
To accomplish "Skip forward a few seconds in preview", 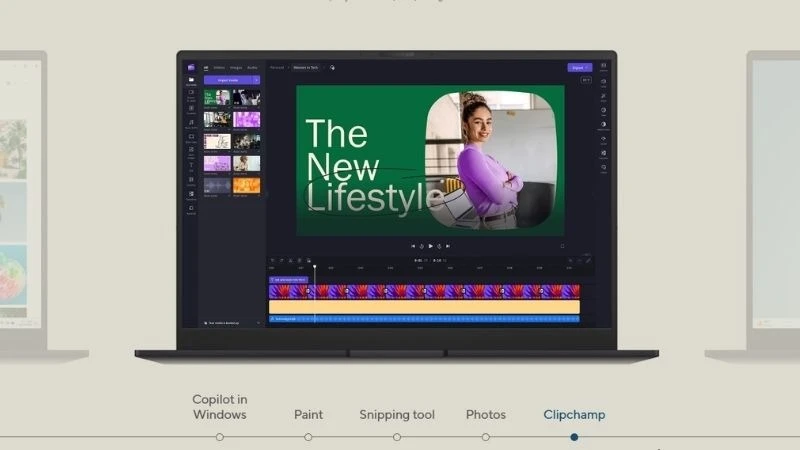I will coord(439,246).
